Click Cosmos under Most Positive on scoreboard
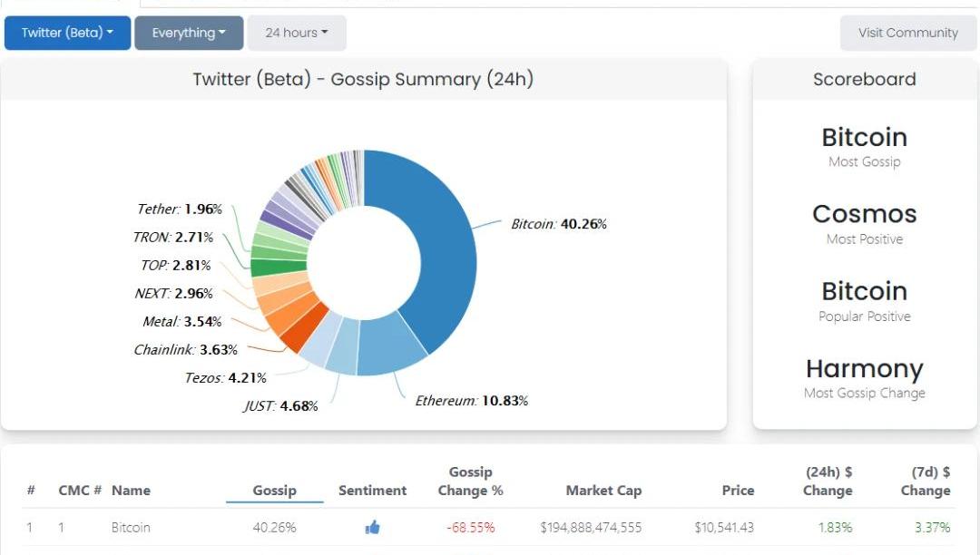 (864, 214)
